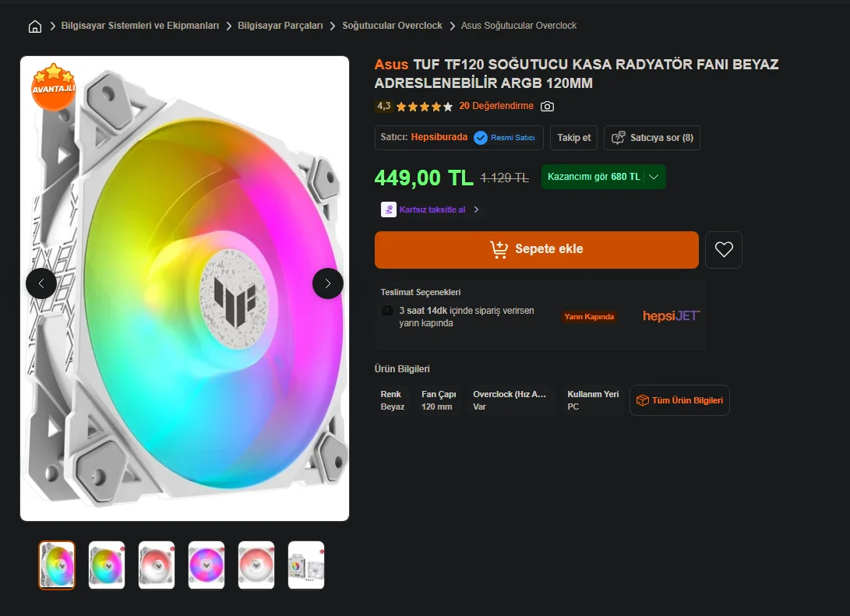
Task: Click the Satıcıya sor chat icon
Action: 618,138
